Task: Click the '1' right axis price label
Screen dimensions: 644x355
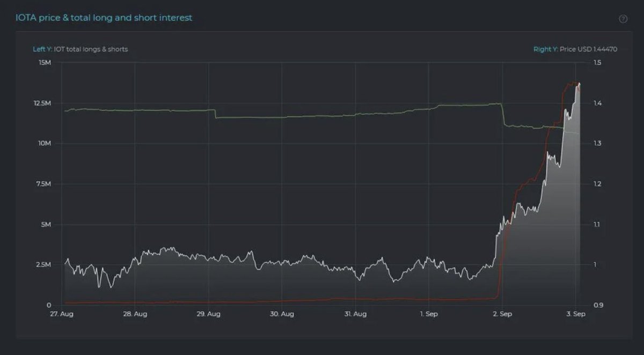Action: coord(595,265)
